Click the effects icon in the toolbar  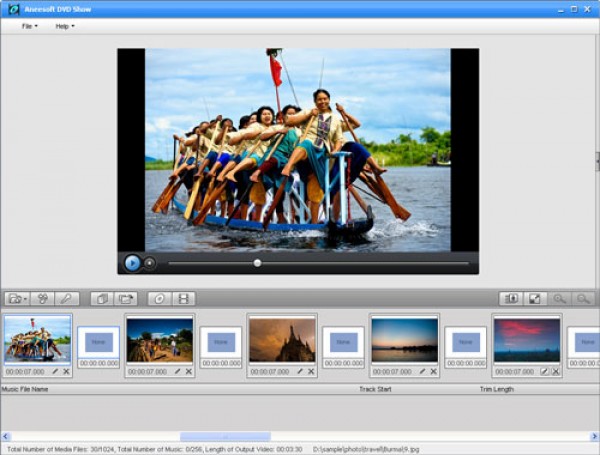click(42, 298)
